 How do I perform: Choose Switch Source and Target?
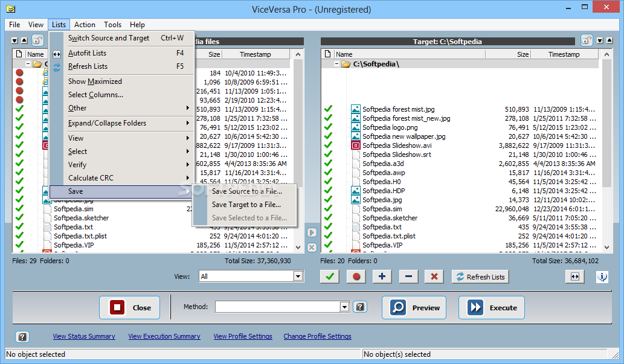122,38
